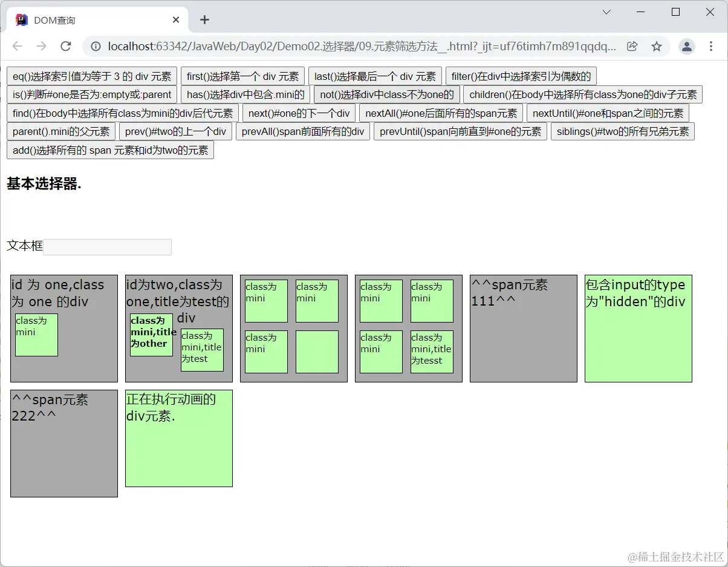The image size is (728, 567).
Task: Go back to the previous page
Action: coord(17,47)
